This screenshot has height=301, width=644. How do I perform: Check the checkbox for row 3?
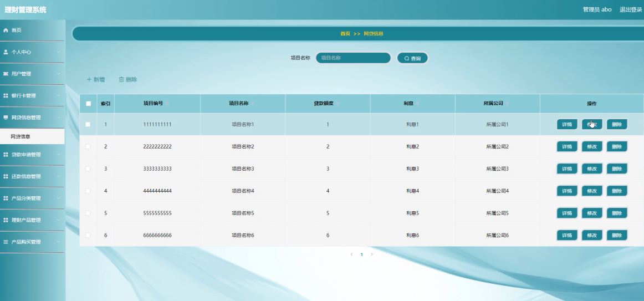pyautogui.click(x=88, y=169)
